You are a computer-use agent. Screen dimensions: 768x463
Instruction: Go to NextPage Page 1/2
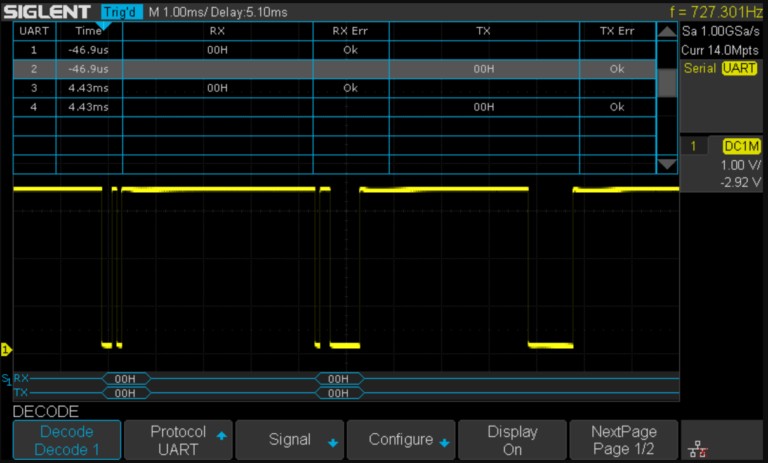[623, 440]
